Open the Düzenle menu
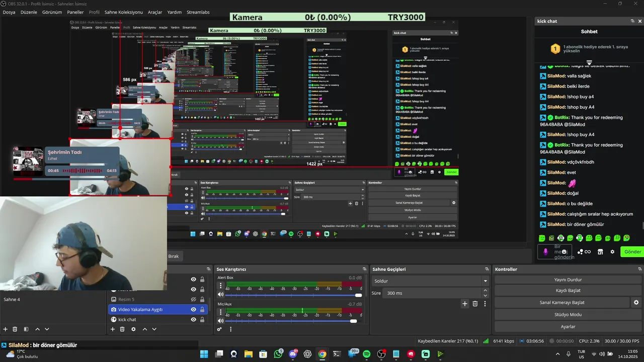 pyautogui.click(x=29, y=12)
